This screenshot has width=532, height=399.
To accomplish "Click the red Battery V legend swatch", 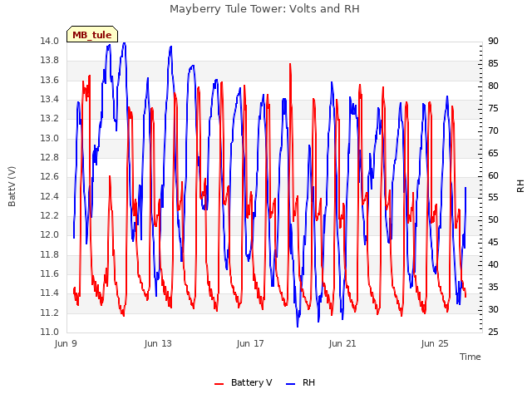I will tap(219, 383).
